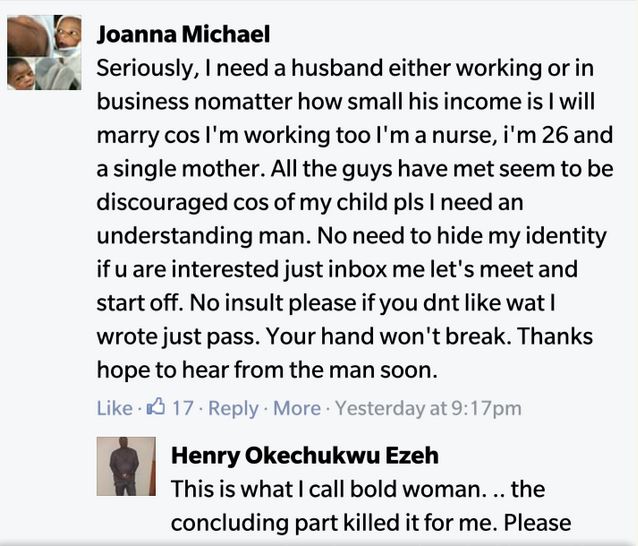This screenshot has width=638, height=546.
Task: Click the 'hope to hear from the man soon' line
Action: pyautogui.click(x=267, y=369)
